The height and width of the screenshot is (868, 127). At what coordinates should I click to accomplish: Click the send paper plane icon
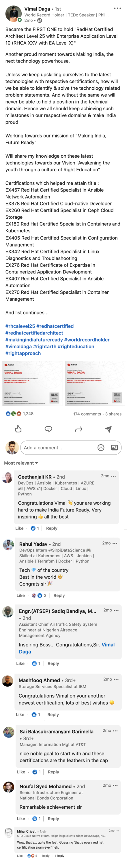[x=108, y=429]
